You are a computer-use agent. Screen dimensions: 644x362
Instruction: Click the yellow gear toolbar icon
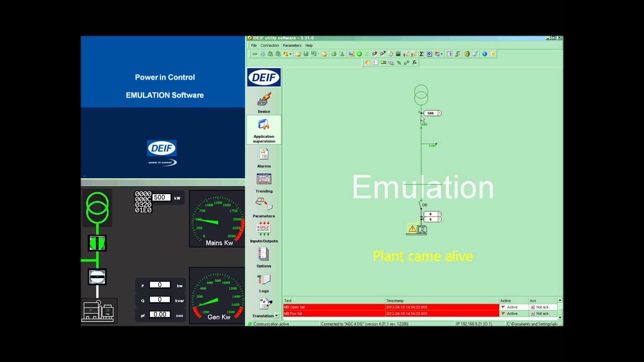(x=467, y=54)
